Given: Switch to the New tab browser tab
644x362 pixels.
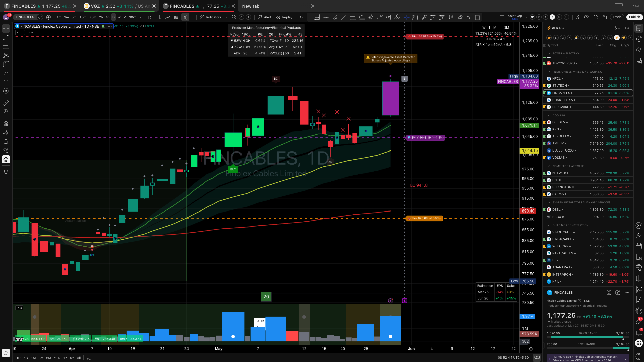Looking at the screenshot, I should (x=277, y=6).
